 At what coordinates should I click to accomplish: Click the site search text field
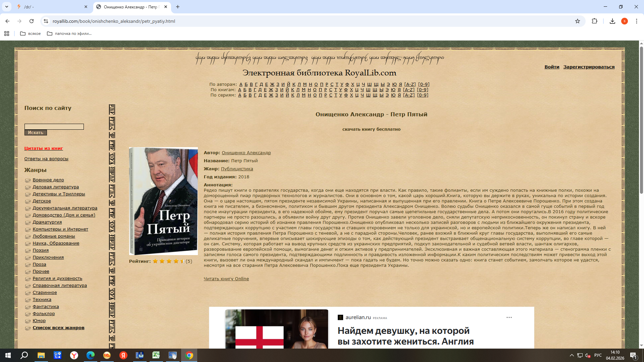click(x=54, y=127)
